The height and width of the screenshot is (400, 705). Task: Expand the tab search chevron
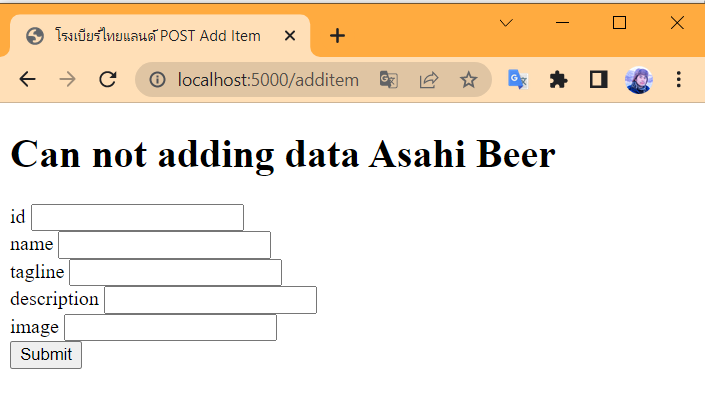(506, 23)
